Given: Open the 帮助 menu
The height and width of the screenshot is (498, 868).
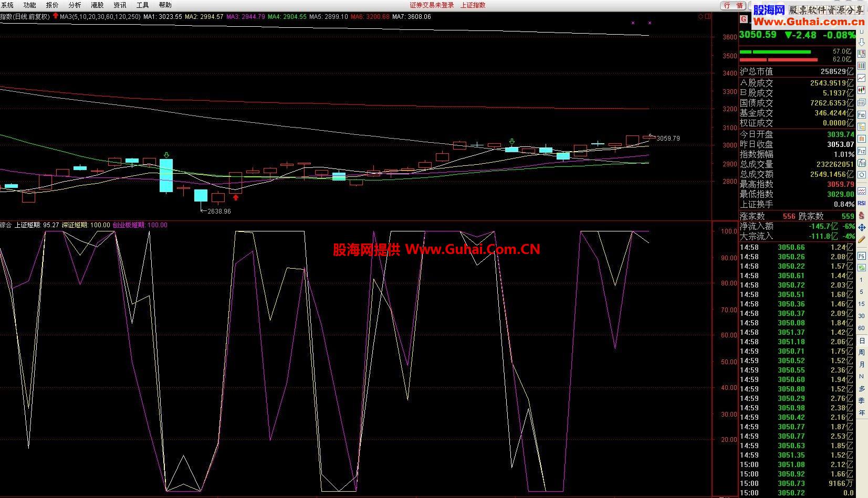Looking at the screenshot, I should [165, 5].
